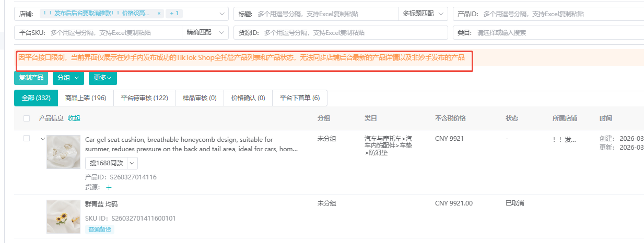Collapse the car gel cushion product row chevron
644x243 pixels.
(x=42, y=139)
